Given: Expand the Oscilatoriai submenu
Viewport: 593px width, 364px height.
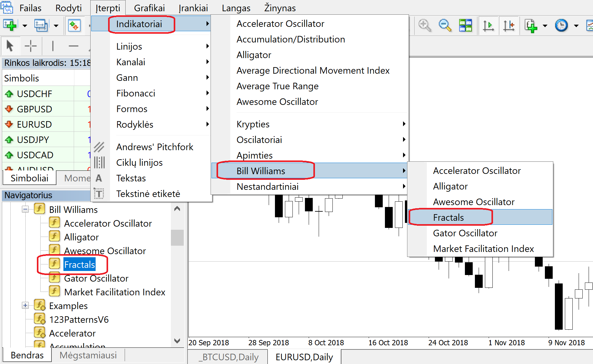Looking at the screenshot, I should click(309, 140).
